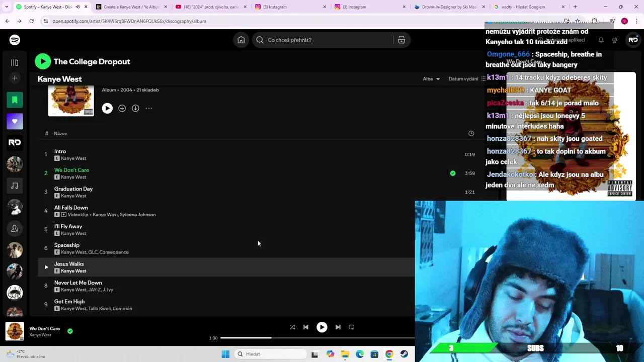Screen dimensions: 644x362
Task: Select the track I'll Fly Away
Action: click(x=68, y=226)
